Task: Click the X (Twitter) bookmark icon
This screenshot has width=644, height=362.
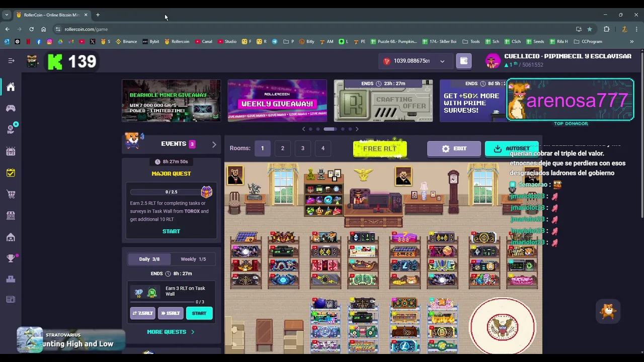Action: 92,41
